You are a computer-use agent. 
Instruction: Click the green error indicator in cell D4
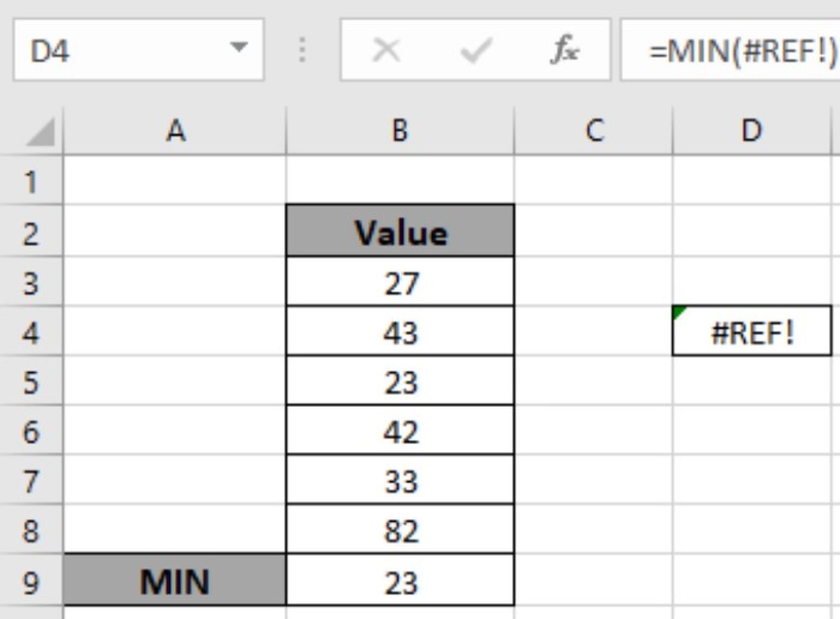(678, 312)
